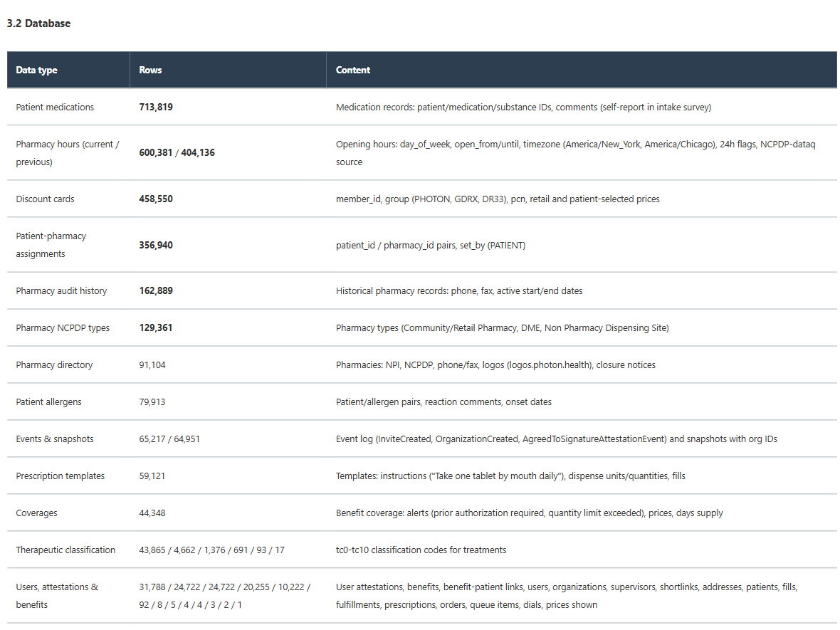Screen dimensions: 840x630
Task: Click 'patient_id / pharmacy_id pairs' content text
Action: [431, 246]
